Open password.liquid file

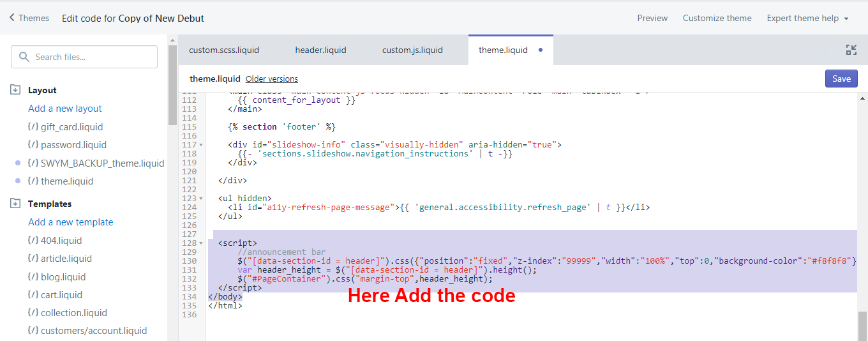[x=73, y=145]
